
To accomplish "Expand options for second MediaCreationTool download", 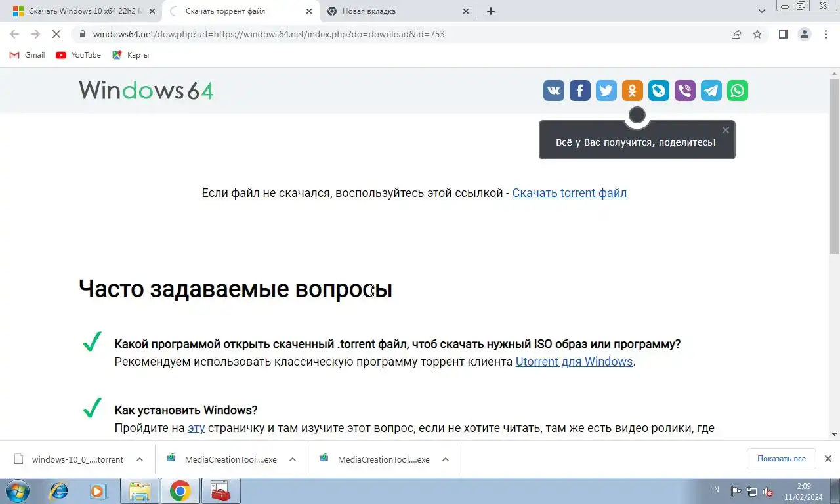I will [x=446, y=459].
